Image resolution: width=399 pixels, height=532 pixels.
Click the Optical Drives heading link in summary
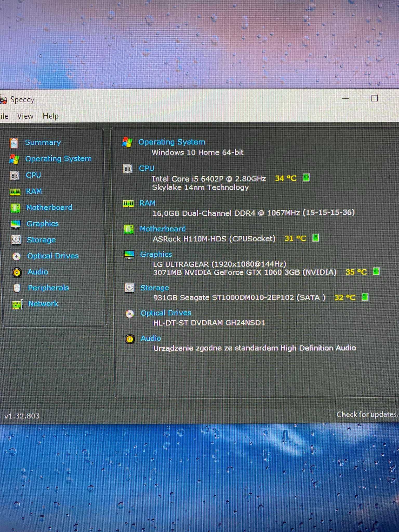pos(166,313)
